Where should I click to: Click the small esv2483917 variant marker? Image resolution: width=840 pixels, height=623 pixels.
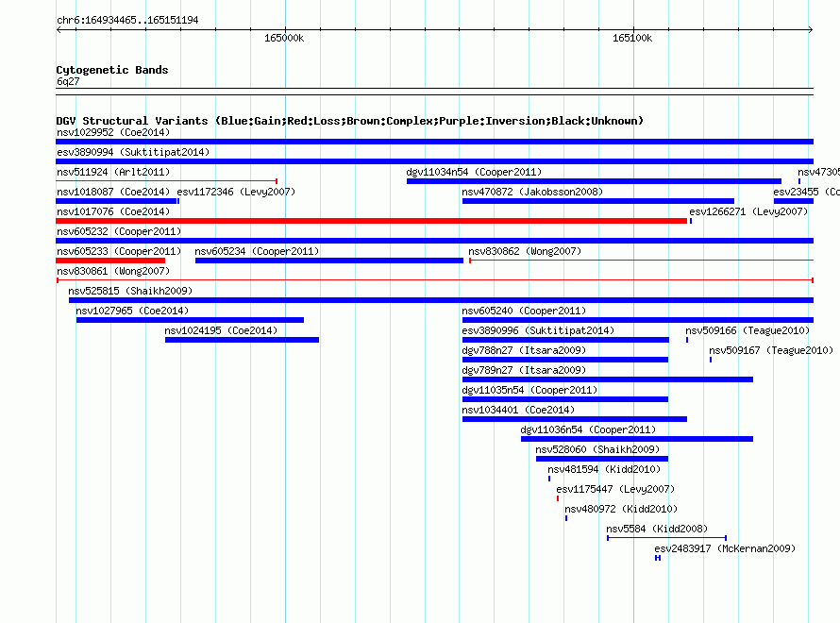point(658,558)
